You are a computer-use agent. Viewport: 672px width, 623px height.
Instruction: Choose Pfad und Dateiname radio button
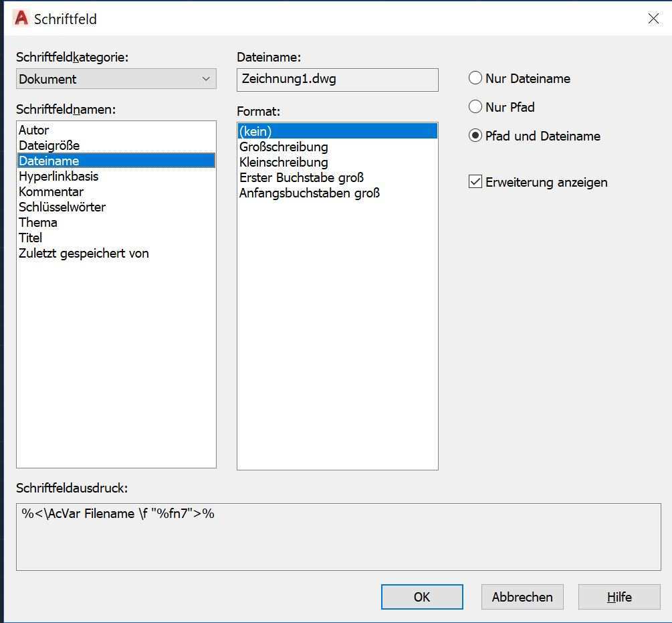(x=475, y=136)
